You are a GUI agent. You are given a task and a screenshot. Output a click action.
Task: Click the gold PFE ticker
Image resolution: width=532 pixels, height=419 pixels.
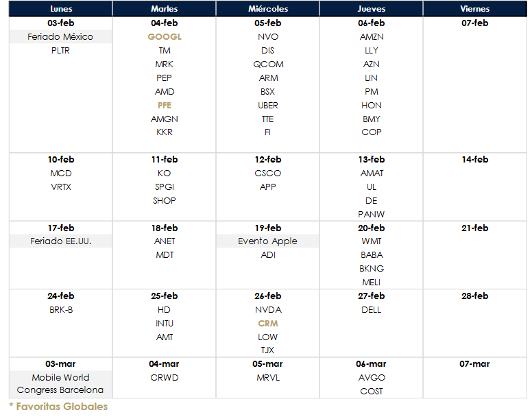pos(165,105)
